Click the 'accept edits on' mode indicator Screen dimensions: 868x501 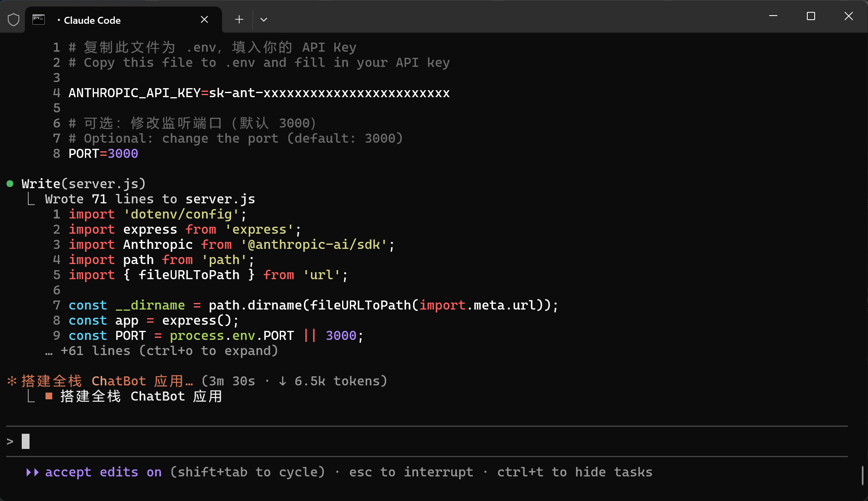pyautogui.click(x=103, y=472)
